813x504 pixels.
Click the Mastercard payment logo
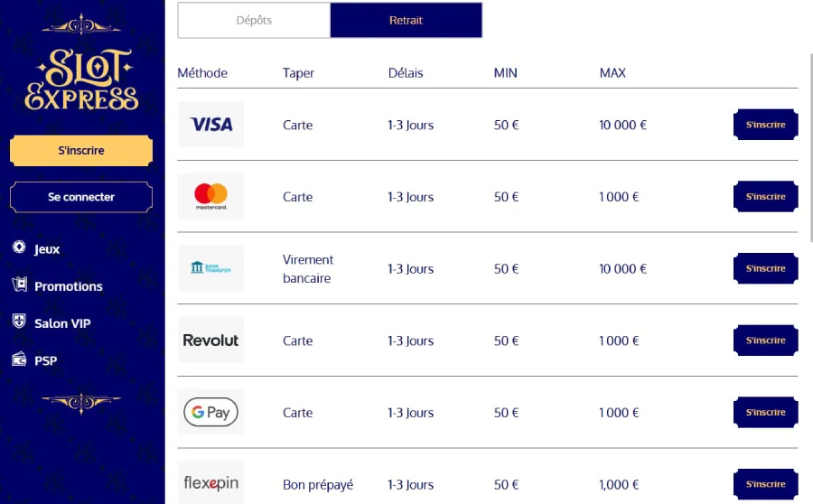[x=210, y=197]
